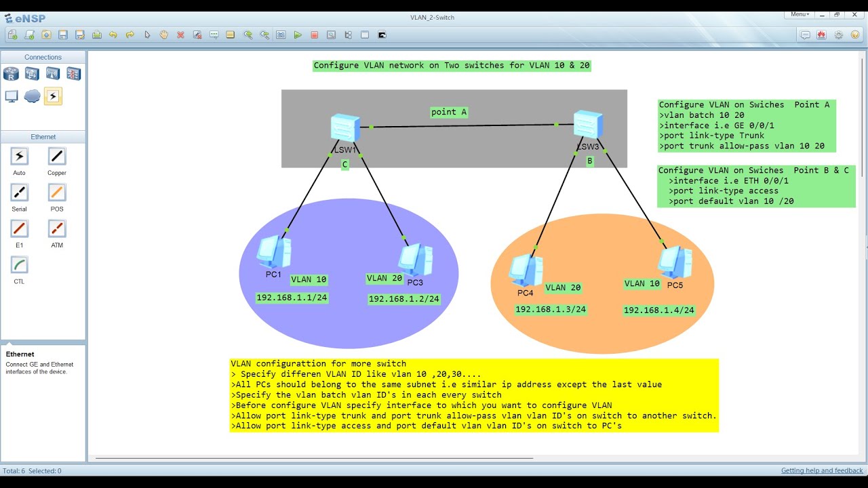Image resolution: width=868 pixels, height=488 pixels.
Task: Redo the action with the redo arrow
Action: click(x=130, y=35)
